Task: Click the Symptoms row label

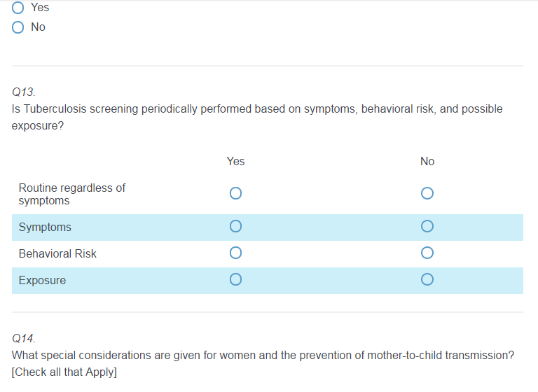Action: pos(45,227)
